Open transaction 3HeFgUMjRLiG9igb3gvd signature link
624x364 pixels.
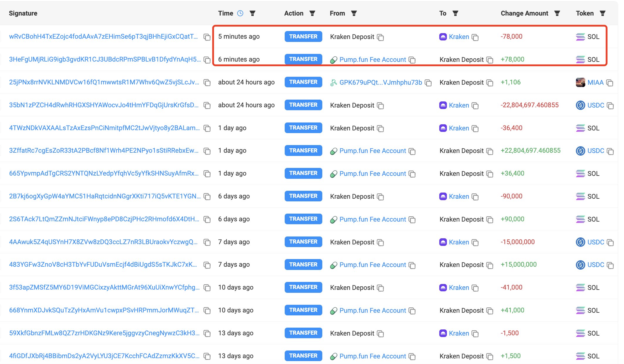105,59
